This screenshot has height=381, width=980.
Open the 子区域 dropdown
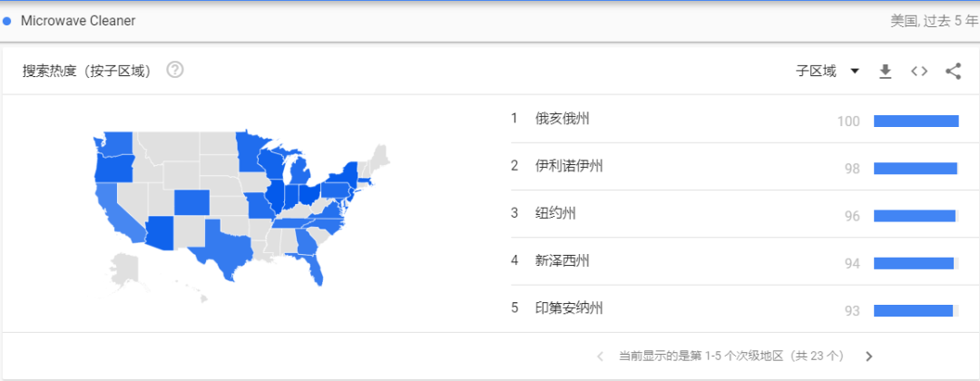pos(828,71)
